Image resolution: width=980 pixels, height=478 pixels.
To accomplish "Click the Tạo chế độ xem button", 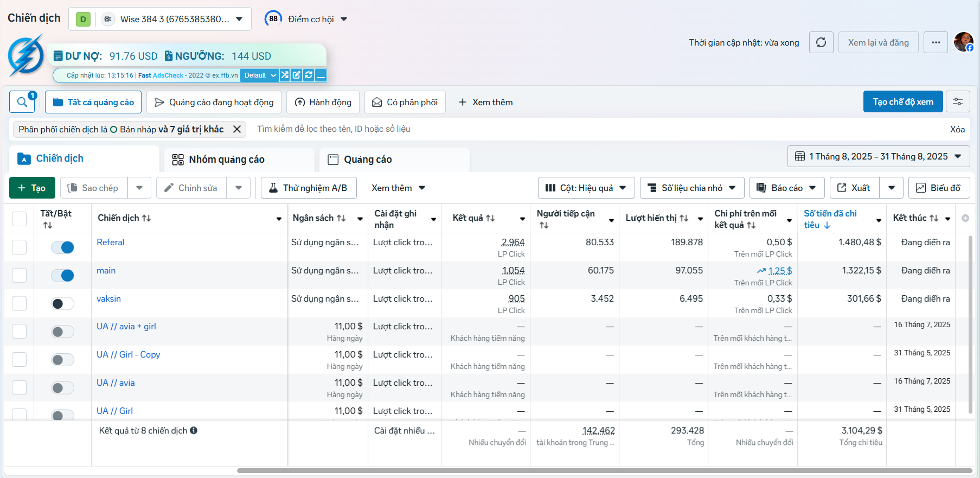I will click(x=903, y=101).
